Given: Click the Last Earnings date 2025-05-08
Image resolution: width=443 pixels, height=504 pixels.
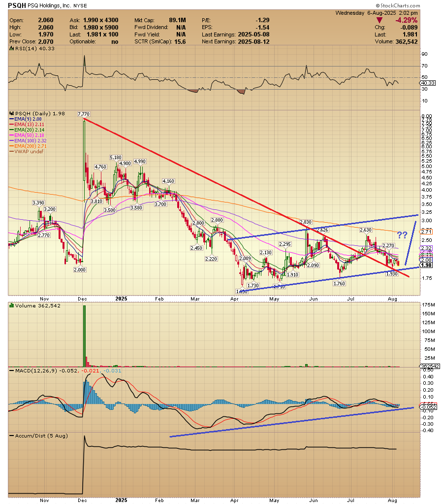Looking at the screenshot, I should click(x=253, y=34).
